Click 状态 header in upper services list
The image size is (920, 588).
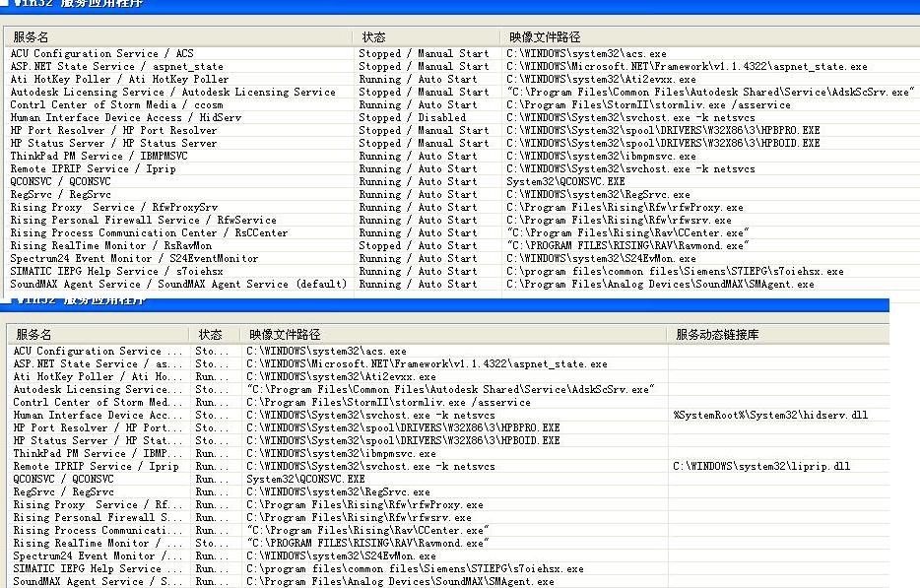click(x=427, y=37)
